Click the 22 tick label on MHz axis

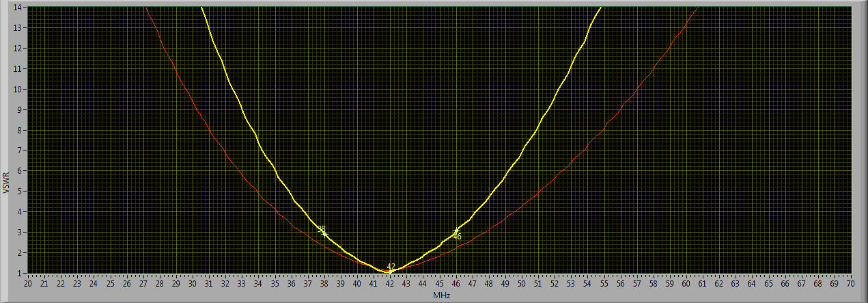pyautogui.click(x=61, y=282)
